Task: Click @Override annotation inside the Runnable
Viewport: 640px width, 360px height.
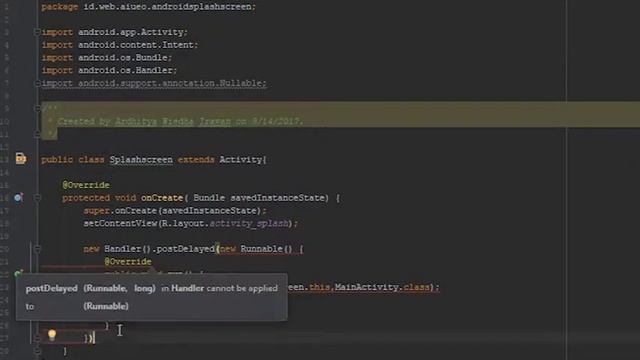Action: 128,262
